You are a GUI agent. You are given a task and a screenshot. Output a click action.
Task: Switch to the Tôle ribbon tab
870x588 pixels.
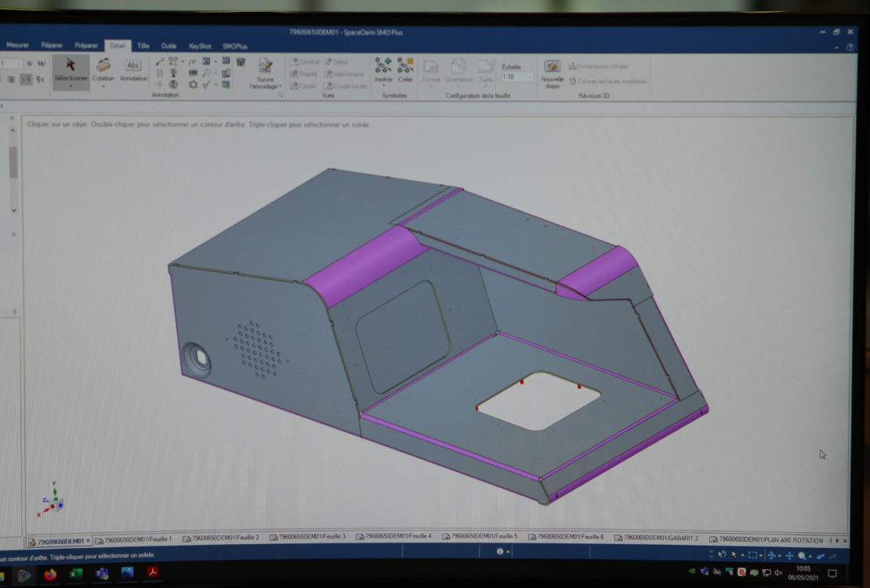(143, 46)
